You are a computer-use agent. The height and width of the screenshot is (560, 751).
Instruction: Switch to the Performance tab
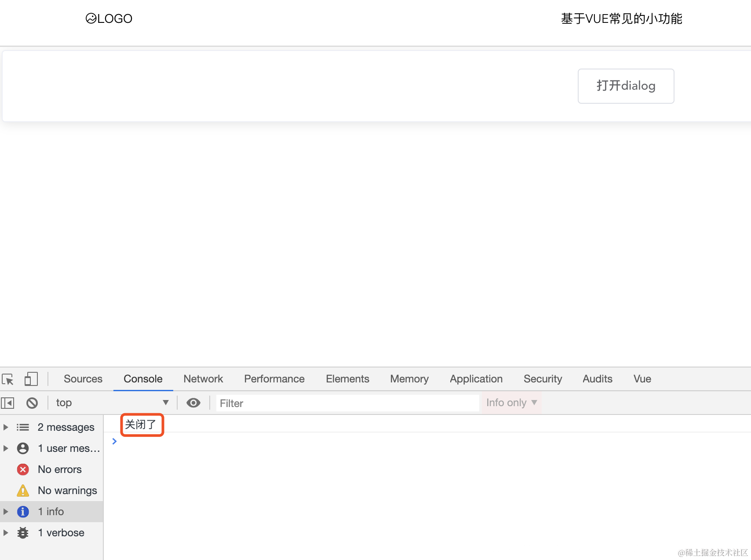point(274,379)
